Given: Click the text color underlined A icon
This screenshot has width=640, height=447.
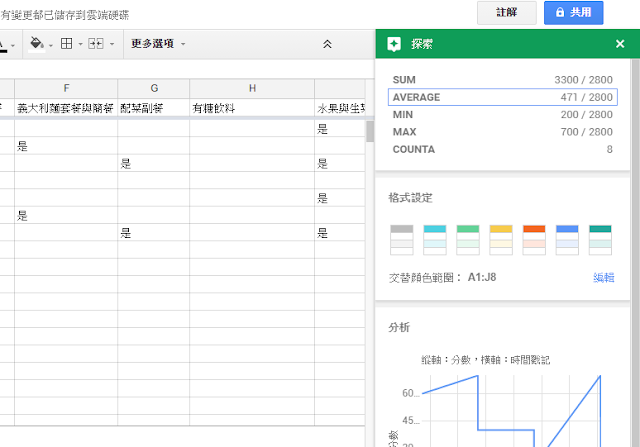Looking at the screenshot, I should point(2,44).
